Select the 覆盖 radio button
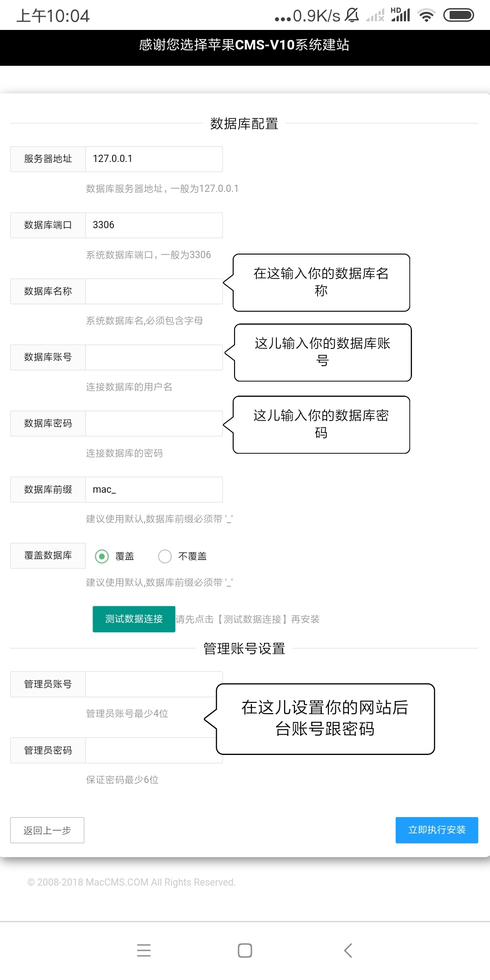 point(103,556)
